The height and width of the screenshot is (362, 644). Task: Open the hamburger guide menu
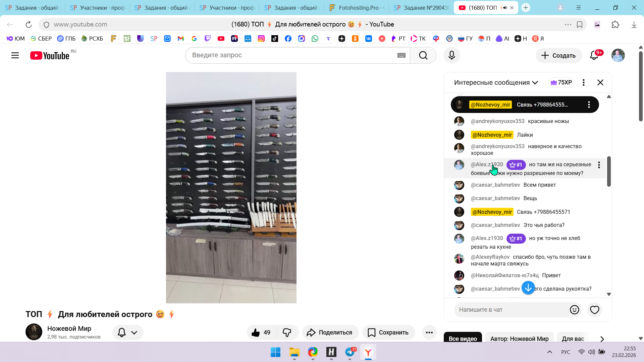15,55
